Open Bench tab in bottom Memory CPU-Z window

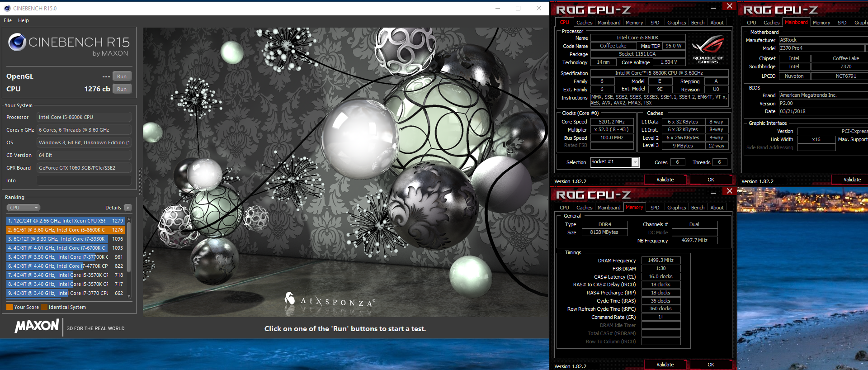pos(698,208)
